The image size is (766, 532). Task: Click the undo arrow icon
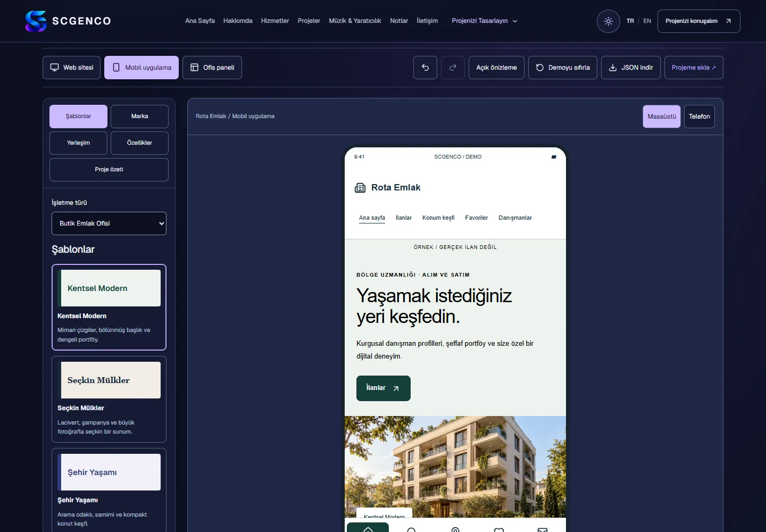(425, 68)
